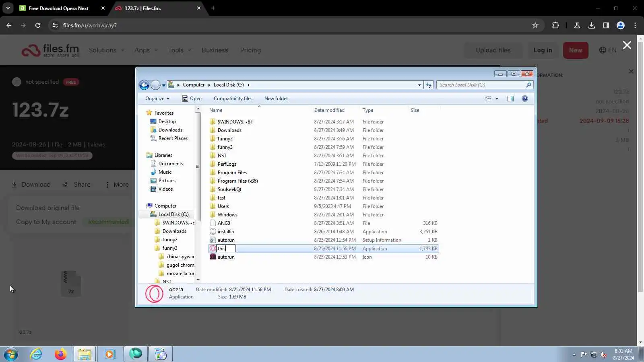Open Chrome side panel
This screenshot has width=644, height=362.
pos(606,25)
